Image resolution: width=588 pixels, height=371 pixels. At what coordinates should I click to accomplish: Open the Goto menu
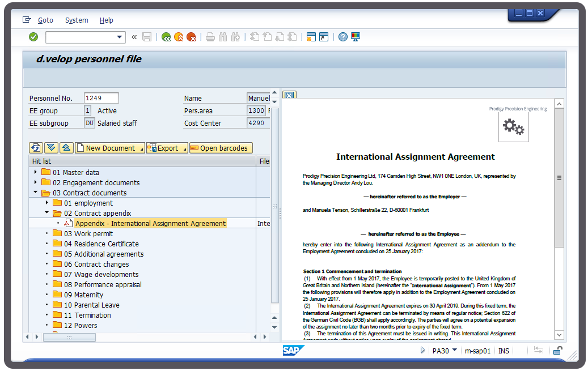(45, 20)
